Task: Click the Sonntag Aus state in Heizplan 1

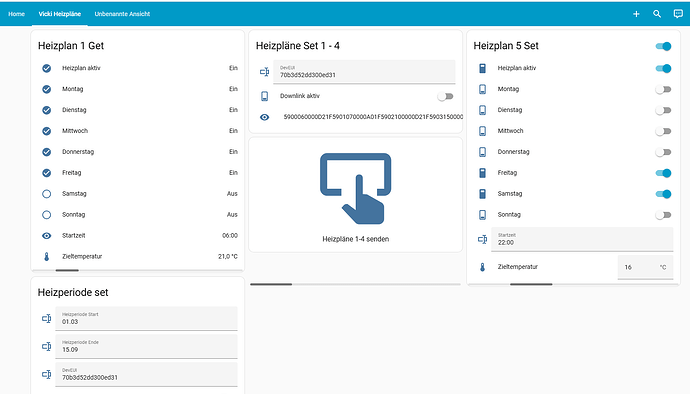Action: 232,215
